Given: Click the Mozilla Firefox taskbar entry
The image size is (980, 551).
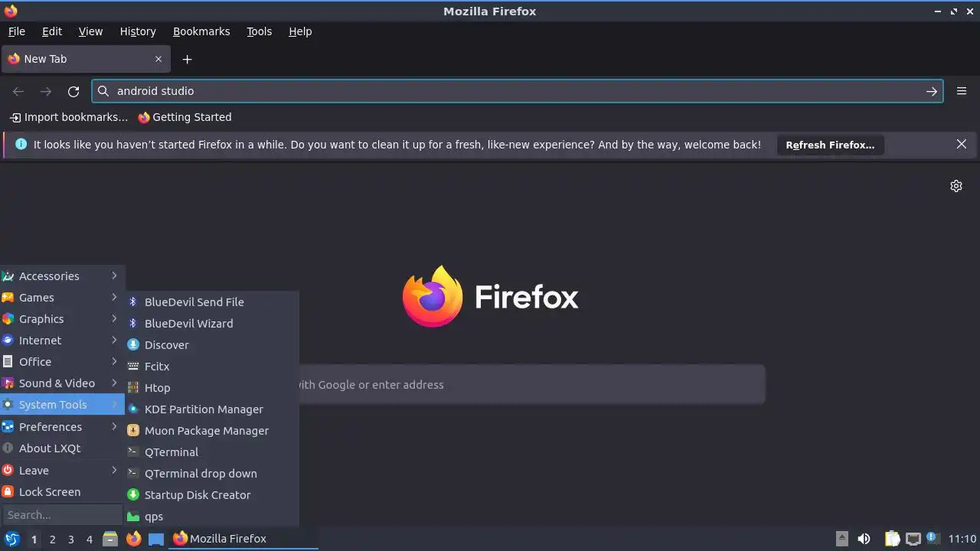Looking at the screenshot, I should (x=243, y=539).
